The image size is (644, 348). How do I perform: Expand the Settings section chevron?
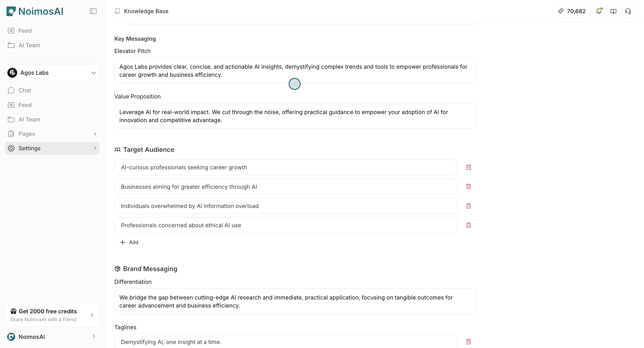coord(95,148)
